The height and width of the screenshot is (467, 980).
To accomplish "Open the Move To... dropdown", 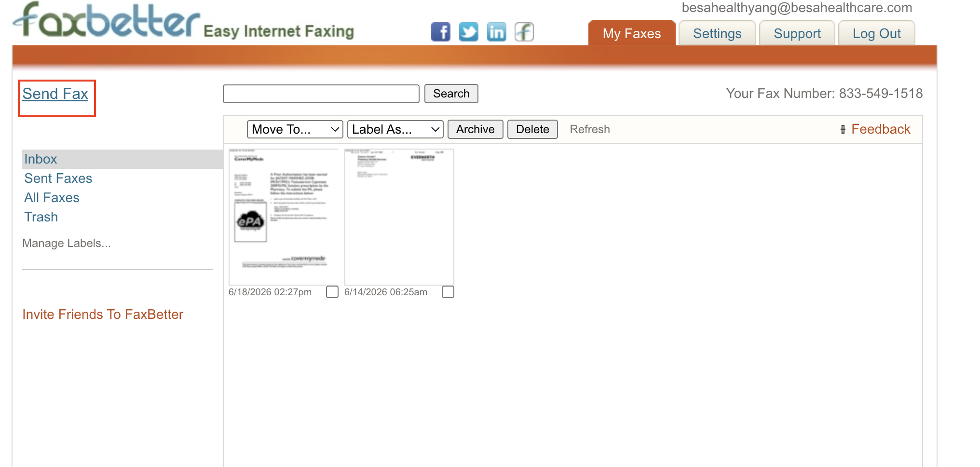I will (295, 129).
